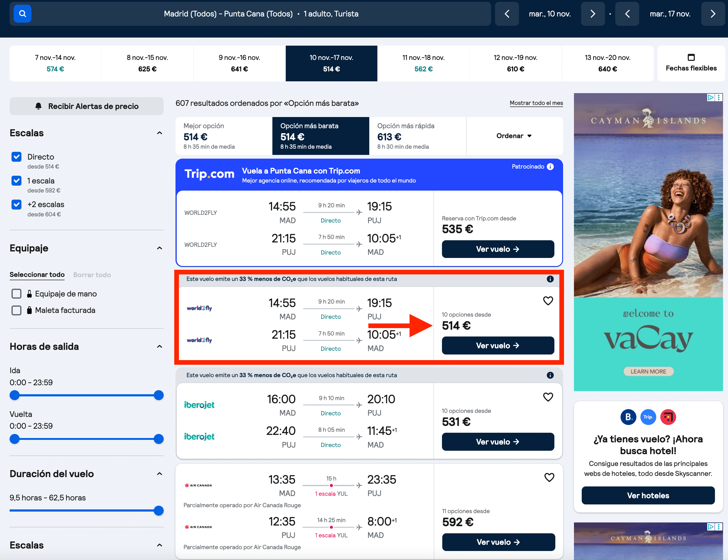The height and width of the screenshot is (560, 728).
Task: Collapse the first Escalas filter section
Action: [159, 133]
